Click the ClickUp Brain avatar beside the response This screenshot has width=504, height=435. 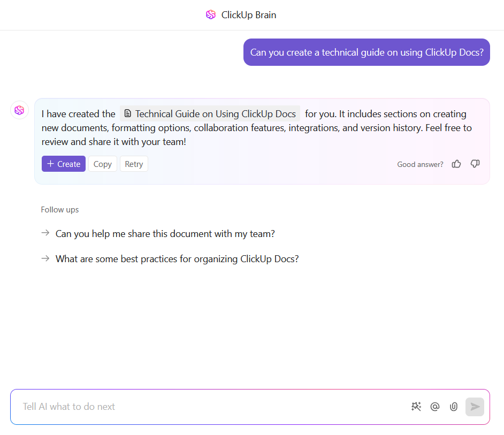pyautogui.click(x=19, y=110)
